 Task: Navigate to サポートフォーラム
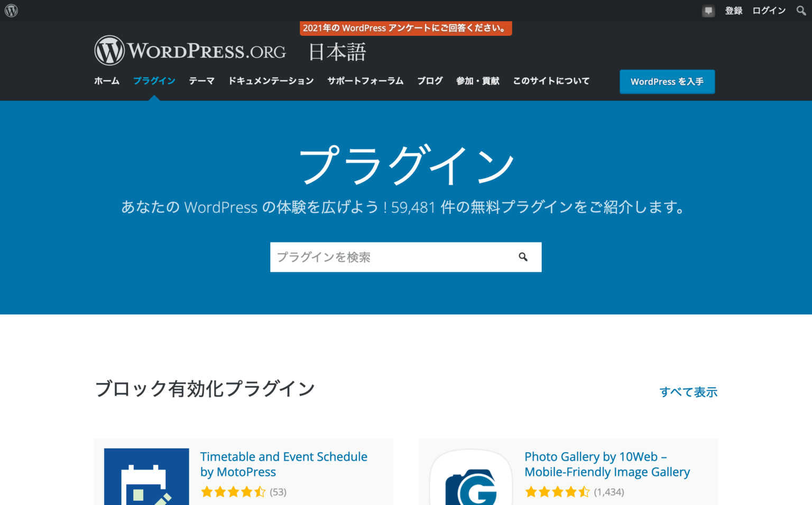365,81
